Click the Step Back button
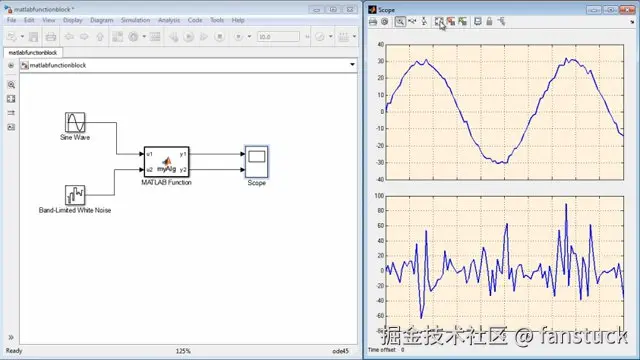 (173, 37)
